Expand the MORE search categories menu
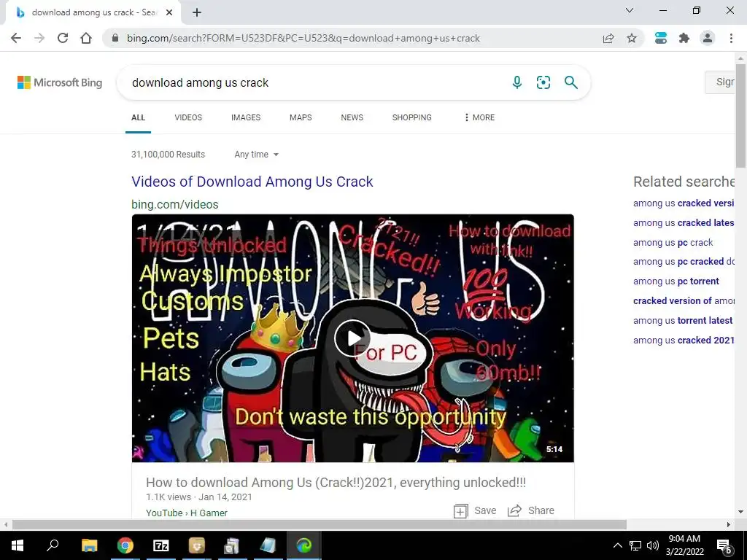 coord(479,117)
